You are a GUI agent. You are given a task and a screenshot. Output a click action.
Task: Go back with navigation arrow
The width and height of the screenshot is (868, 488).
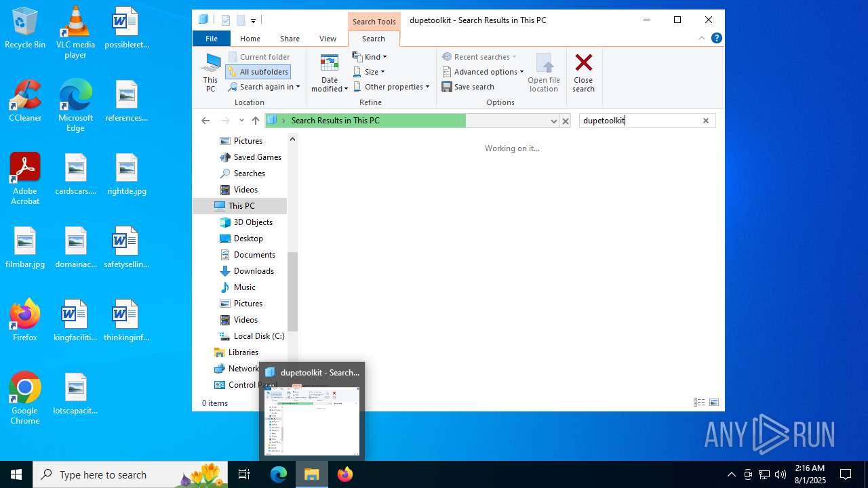(x=205, y=121)
